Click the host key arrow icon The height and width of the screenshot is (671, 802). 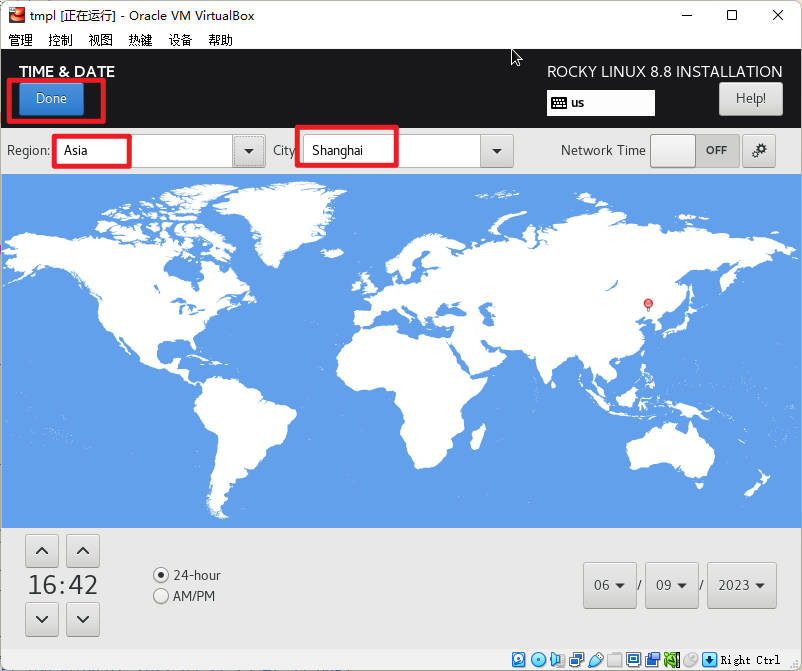click(x=709, y=660)
